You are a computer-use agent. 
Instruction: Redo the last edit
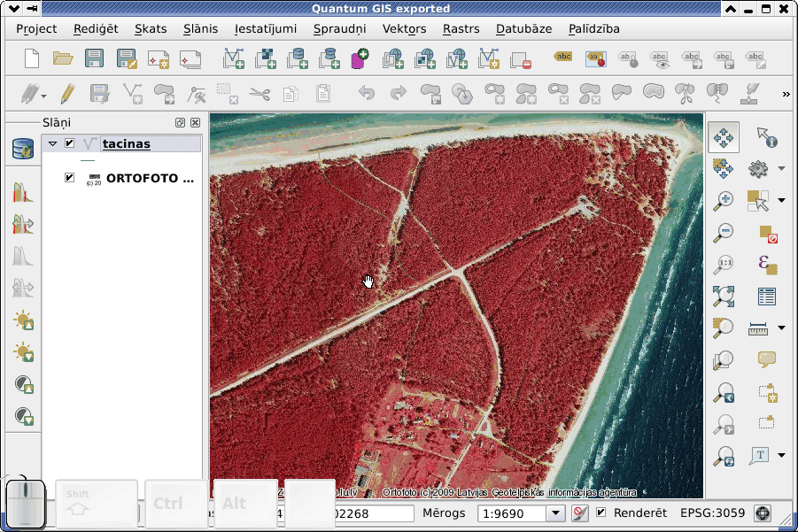(x=399, y=93)
